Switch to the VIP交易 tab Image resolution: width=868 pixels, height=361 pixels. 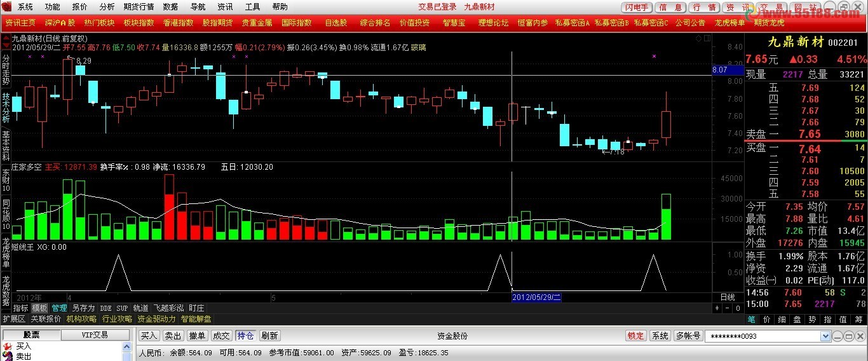[x=95, y=335]
